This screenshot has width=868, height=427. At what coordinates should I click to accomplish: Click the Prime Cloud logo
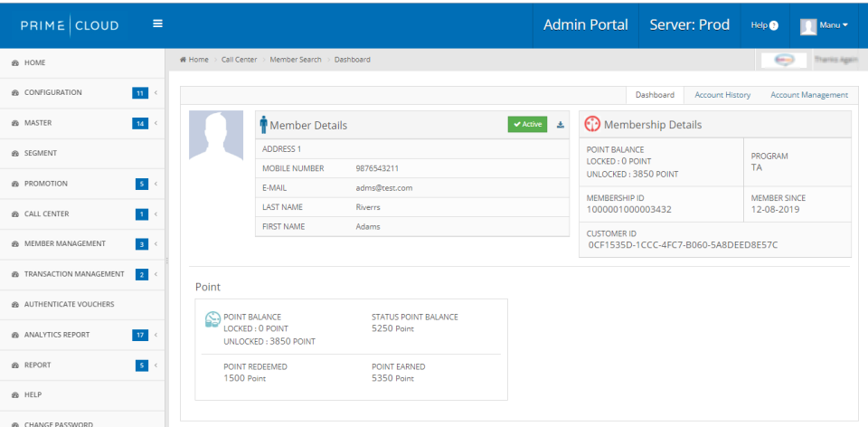click(x=70, y=25)
